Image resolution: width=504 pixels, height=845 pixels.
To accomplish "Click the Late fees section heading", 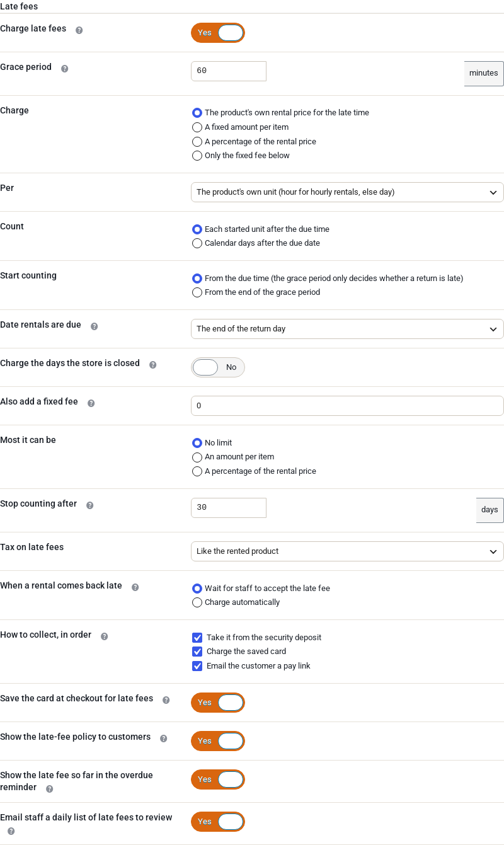I will pyautogui.click(x=19, y=6).
